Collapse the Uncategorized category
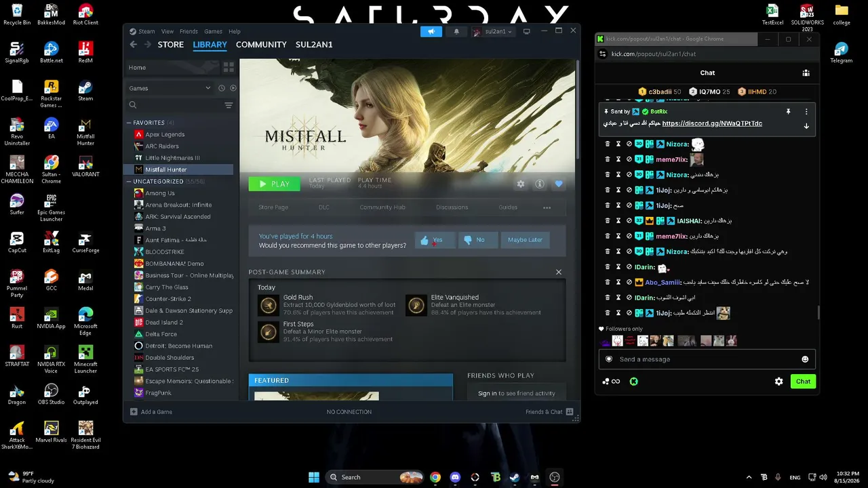The image size is (868, 488). 129,182
